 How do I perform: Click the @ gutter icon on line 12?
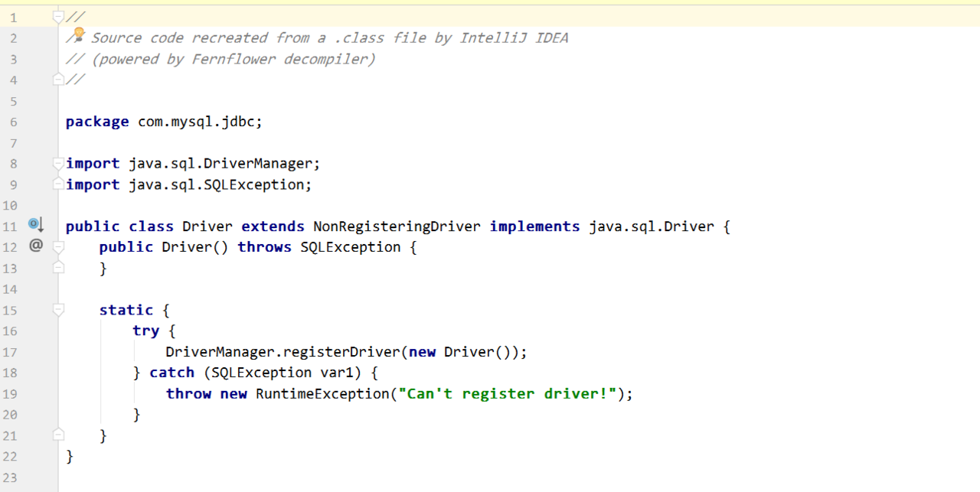(x=35, y=246)
